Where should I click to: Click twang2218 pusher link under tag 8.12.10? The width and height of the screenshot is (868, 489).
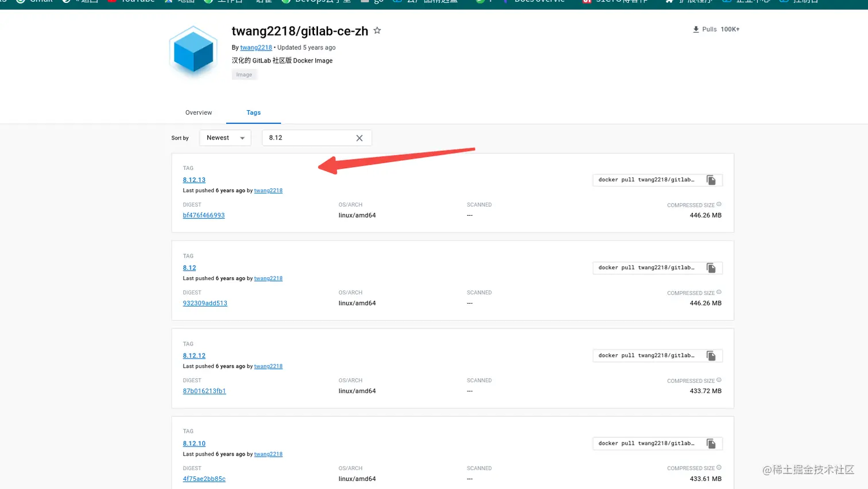tap(268, 454)
